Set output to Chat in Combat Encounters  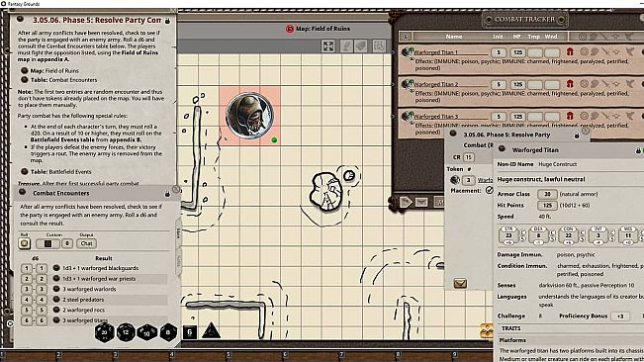click(86, 243)
